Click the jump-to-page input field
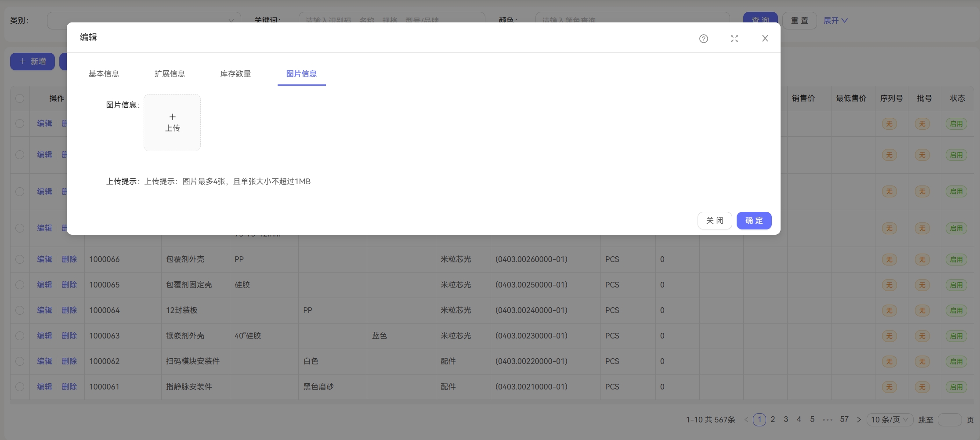 click(949, 420)
